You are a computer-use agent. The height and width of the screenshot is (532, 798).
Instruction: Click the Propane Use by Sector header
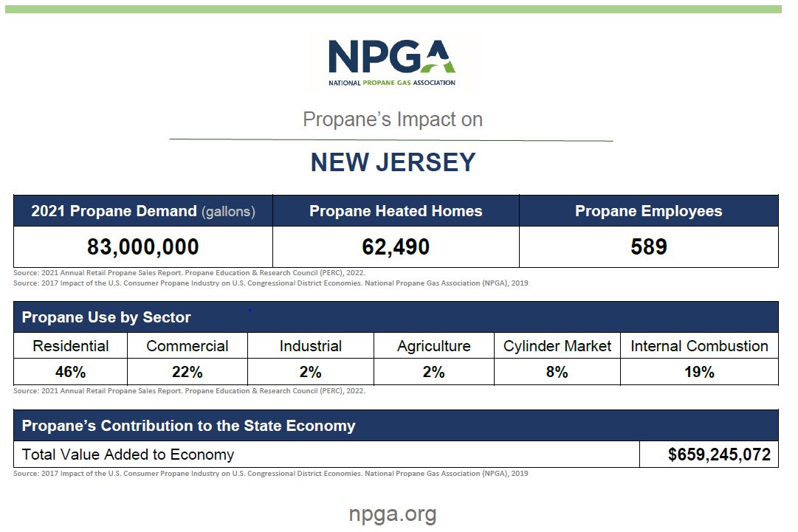(106, 317)
